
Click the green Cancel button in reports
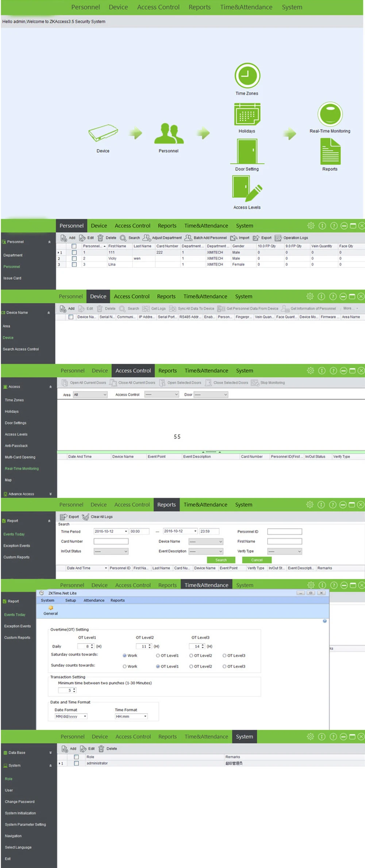(x=257, y=560)
